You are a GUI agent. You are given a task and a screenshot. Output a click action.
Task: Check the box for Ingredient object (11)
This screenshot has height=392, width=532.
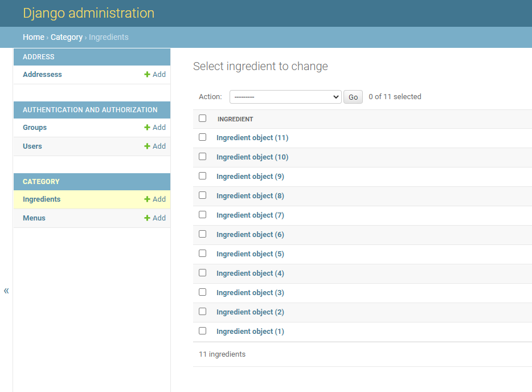[203, 137]
